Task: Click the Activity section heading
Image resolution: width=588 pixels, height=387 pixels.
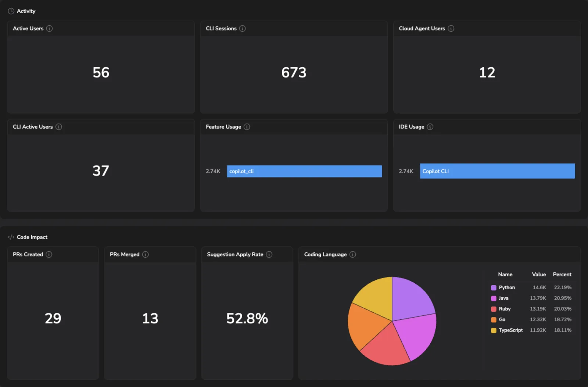Action: (x=26, y=11)
